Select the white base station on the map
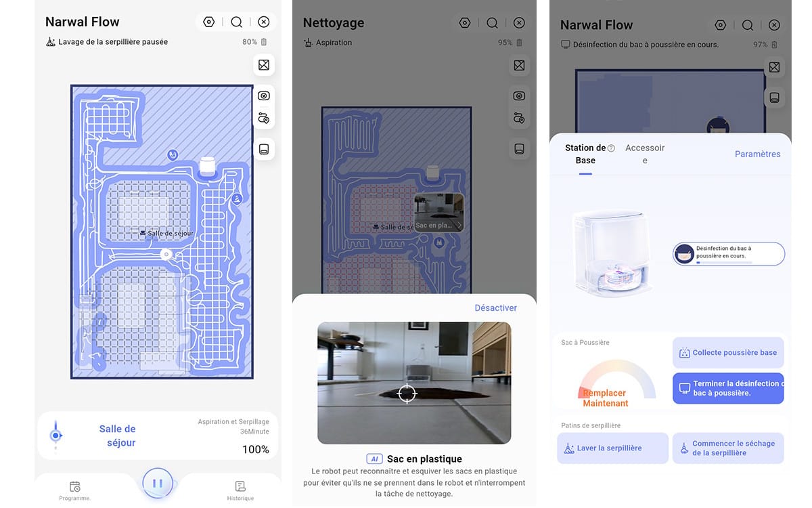Image resolution: width=812 pixels, height=508 pixels. pyautogui.click(x=208, y=167)
